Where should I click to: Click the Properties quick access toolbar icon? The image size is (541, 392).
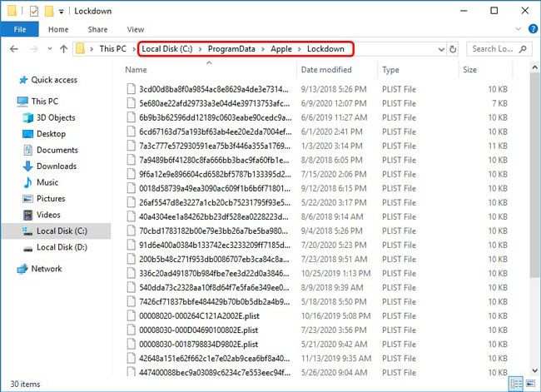(34, 12)
